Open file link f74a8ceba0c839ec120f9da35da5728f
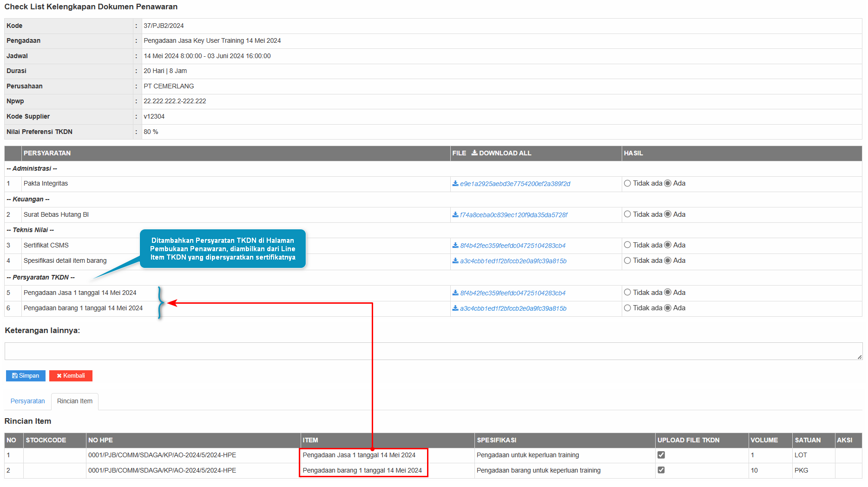 pyautogui.click(x=513, y=215)
